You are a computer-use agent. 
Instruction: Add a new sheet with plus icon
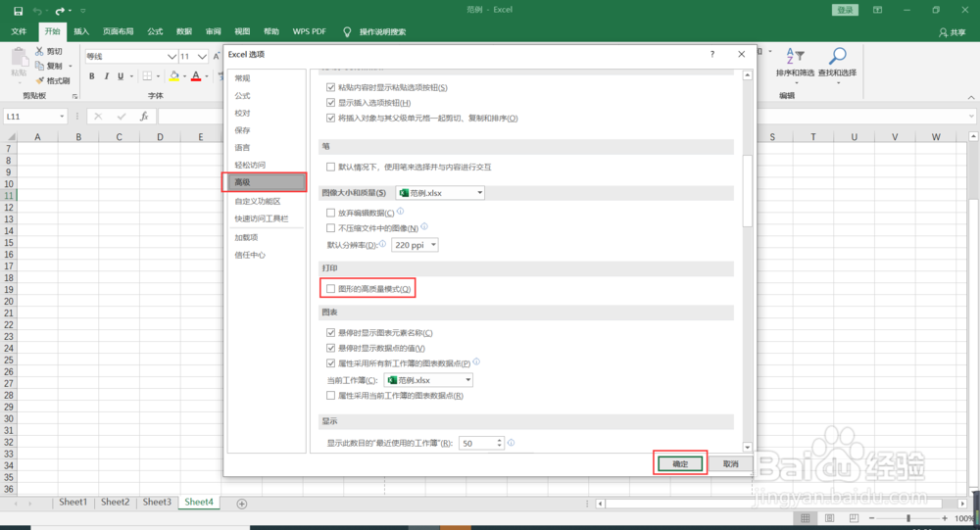point(242,504)
